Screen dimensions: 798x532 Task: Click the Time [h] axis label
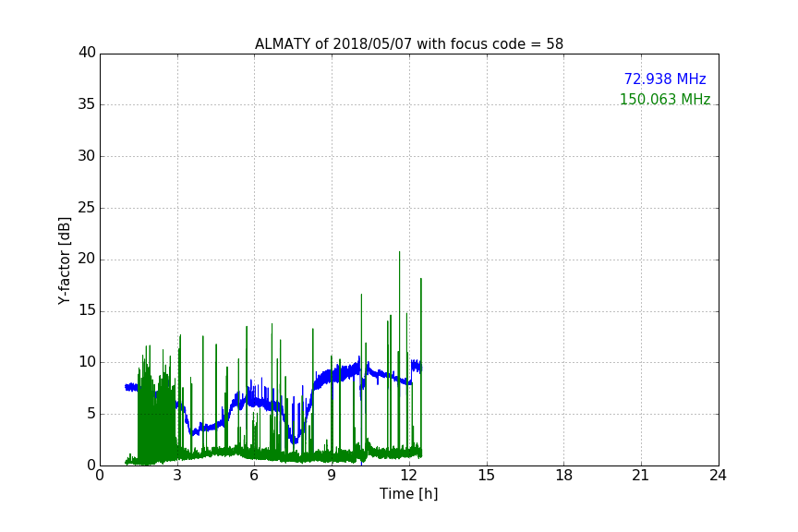click(408, 493)
